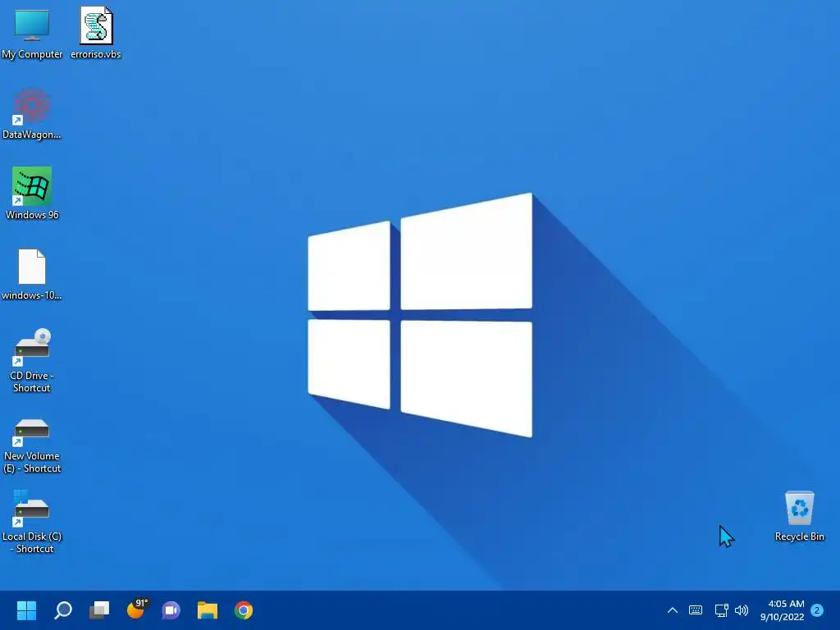The image size is (840, 630).
Task: Show hidden system tray icons
Action: [673, 610]
